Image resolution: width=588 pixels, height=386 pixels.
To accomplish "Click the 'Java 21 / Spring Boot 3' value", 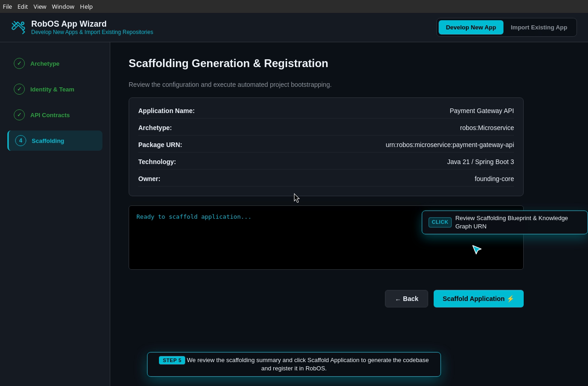I will [481, 162].
